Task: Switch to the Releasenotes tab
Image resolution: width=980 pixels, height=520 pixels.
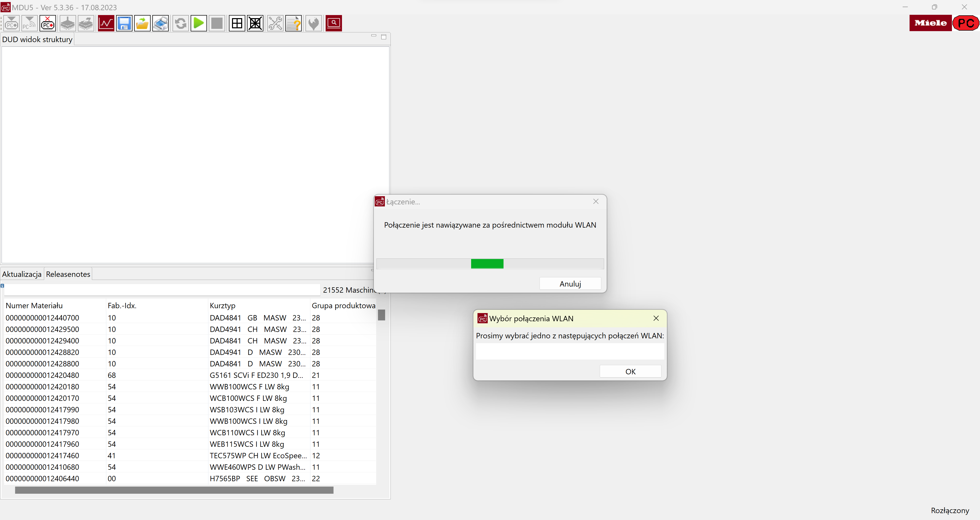Action: pos(68,274)
